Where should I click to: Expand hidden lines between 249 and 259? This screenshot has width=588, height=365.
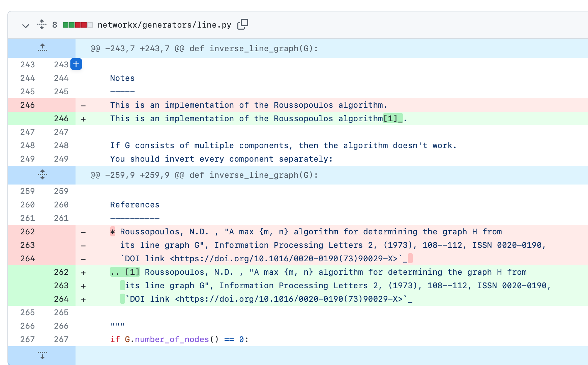tap(42, 175)
